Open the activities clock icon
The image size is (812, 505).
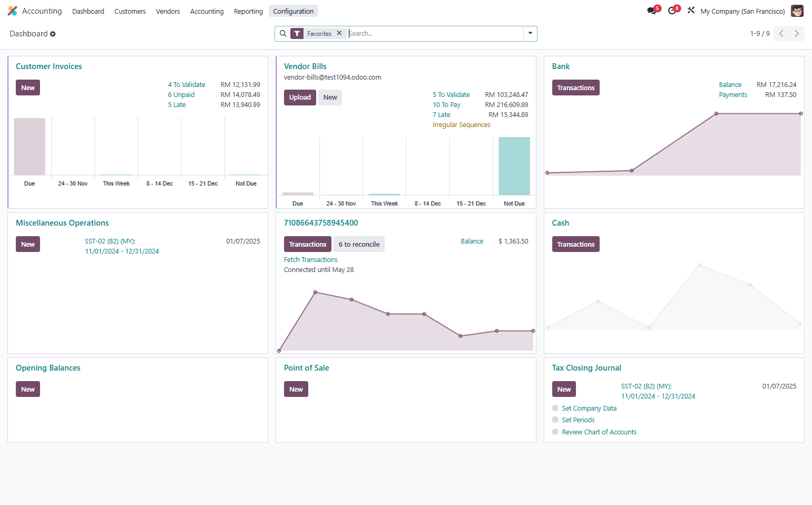673,11
